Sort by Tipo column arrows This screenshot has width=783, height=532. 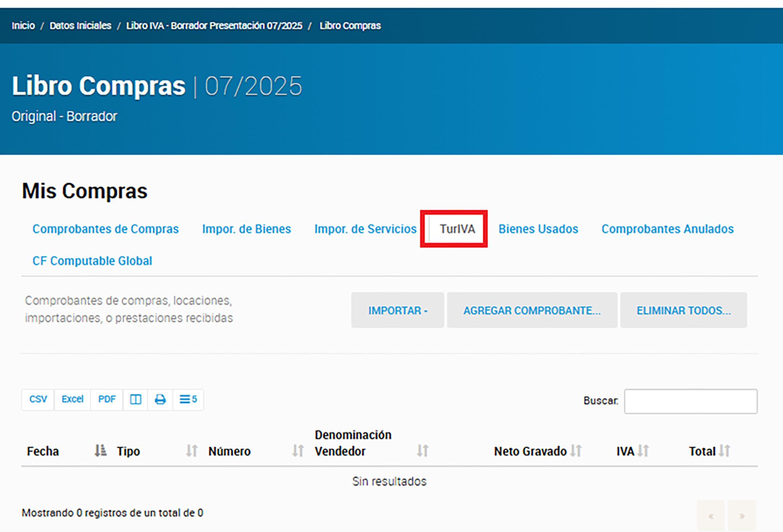(x=192, y=451)
